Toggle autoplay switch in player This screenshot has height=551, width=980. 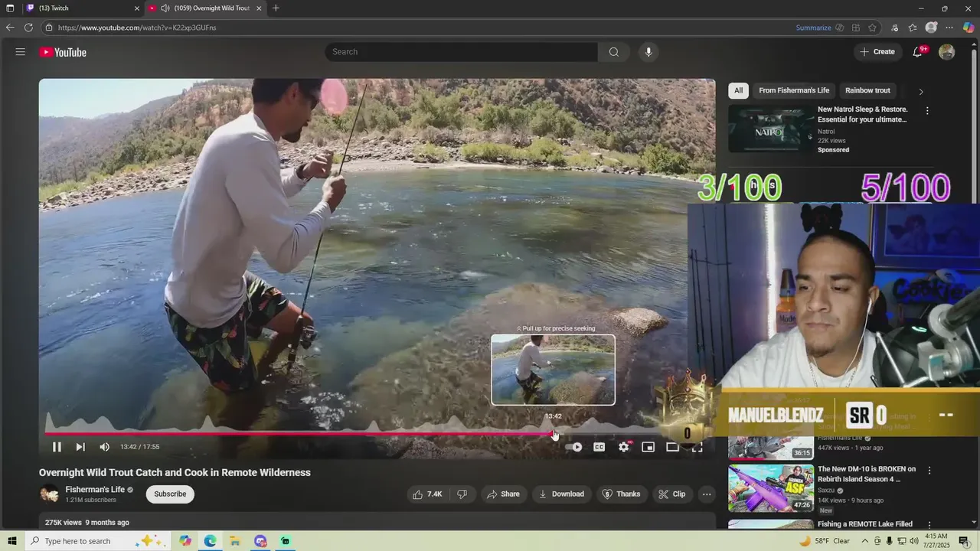point(575,447)
